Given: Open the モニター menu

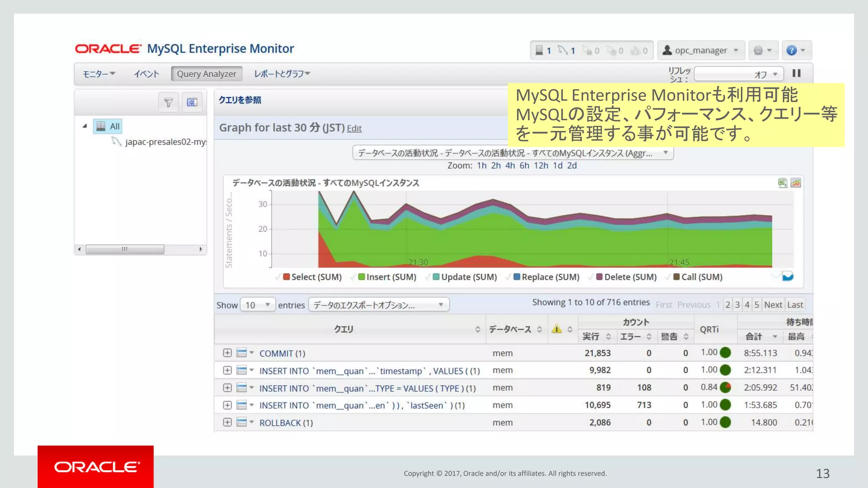Looking at the screenshot, I should (99, 74).
